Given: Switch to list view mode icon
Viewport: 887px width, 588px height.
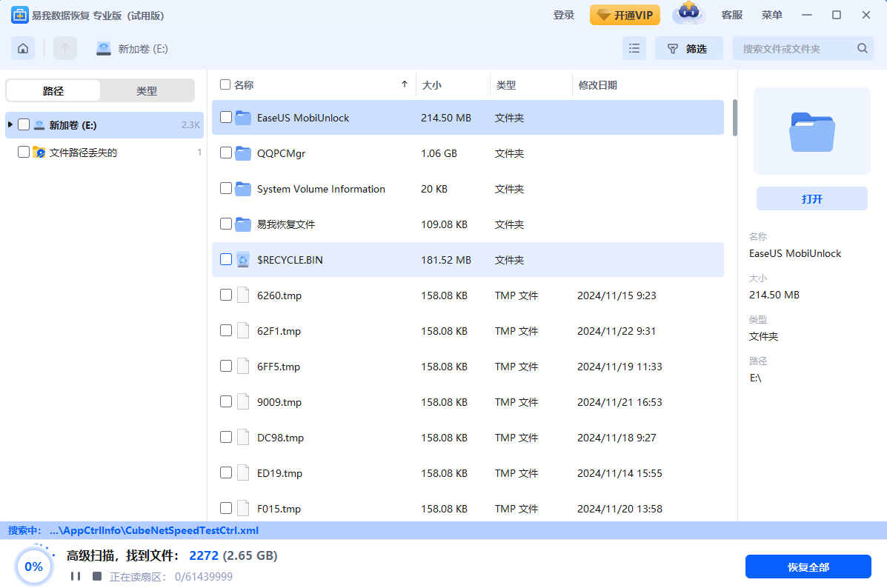Looking at the screenshot, I should 634,49.
